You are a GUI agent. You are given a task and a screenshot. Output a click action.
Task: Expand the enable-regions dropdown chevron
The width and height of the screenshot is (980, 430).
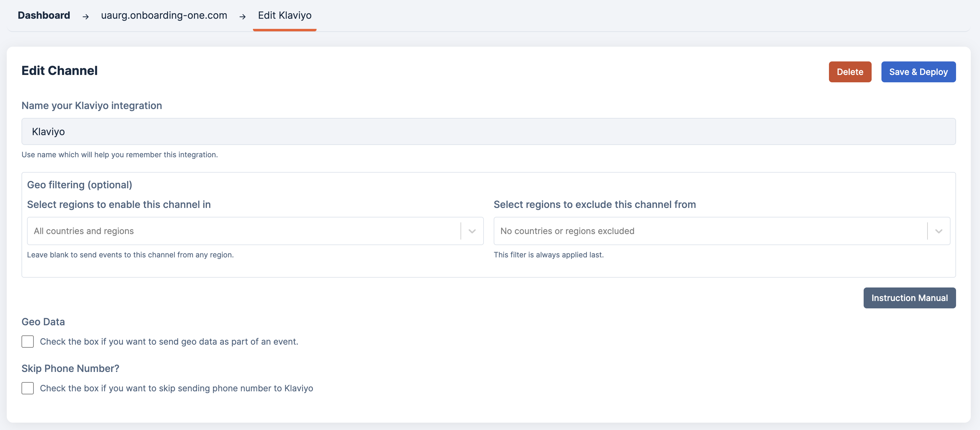click(472, 231)
